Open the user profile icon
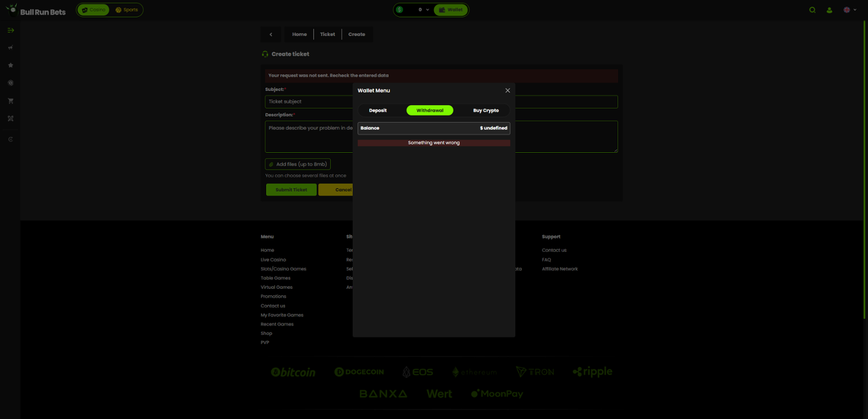Viewport: 868px width, 419px height. click(x=829, y=10)
